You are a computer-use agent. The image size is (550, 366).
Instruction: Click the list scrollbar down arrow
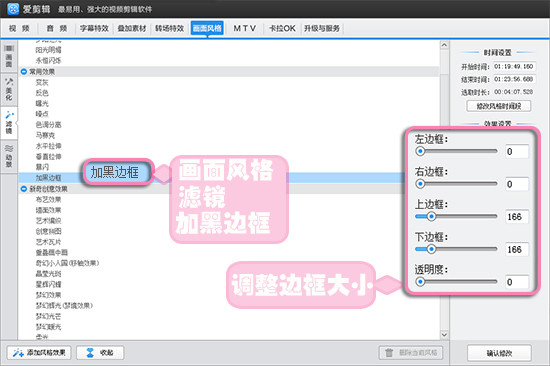(x=444, y=334)
